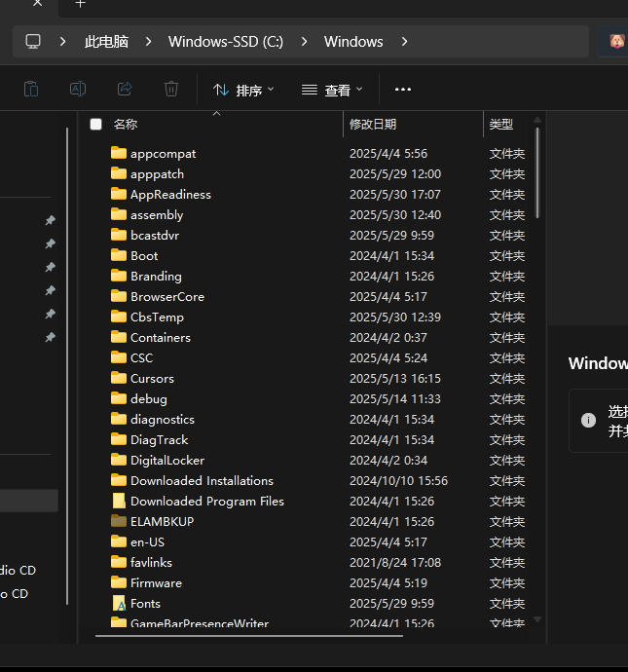Viewport: 628px width, 672px height.
Task: Click date 2025/5/14 11:33 cell
Action: [395, 399]
